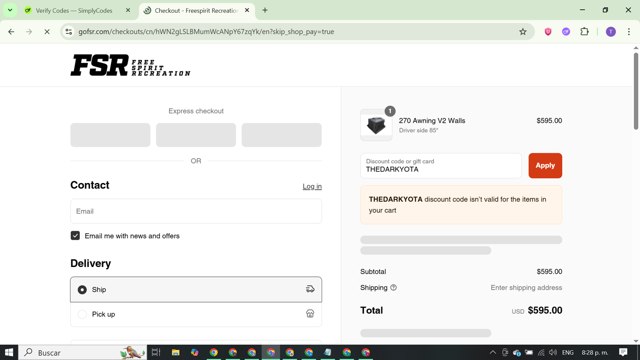
Task: Click the FSR Free Spirit Recreation logo
Action: pyautogui.click(x=130, y=65)
